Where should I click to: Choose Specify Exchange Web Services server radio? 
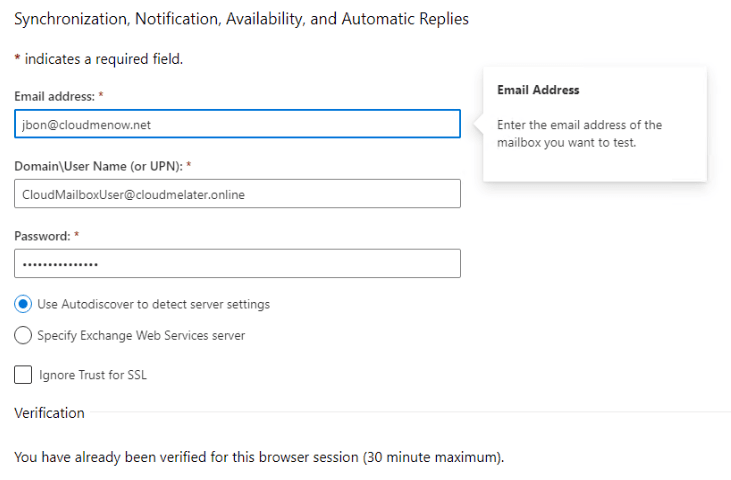(23, 336)
